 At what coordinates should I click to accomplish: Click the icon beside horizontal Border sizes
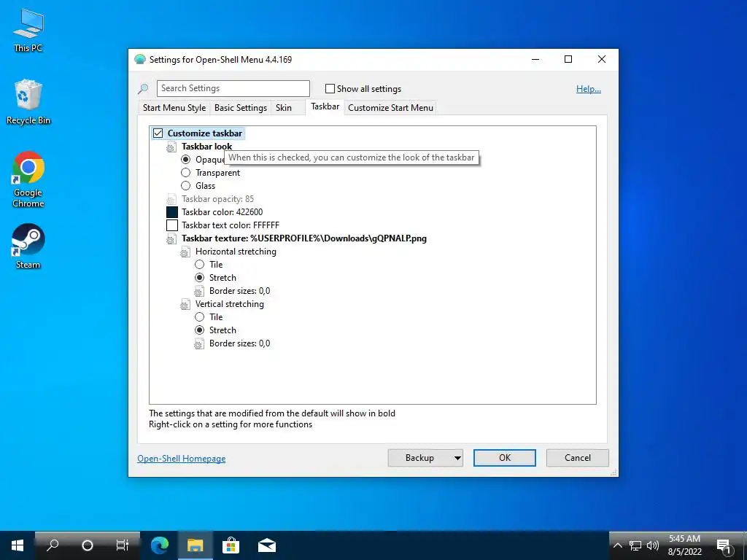click(199, 291)
